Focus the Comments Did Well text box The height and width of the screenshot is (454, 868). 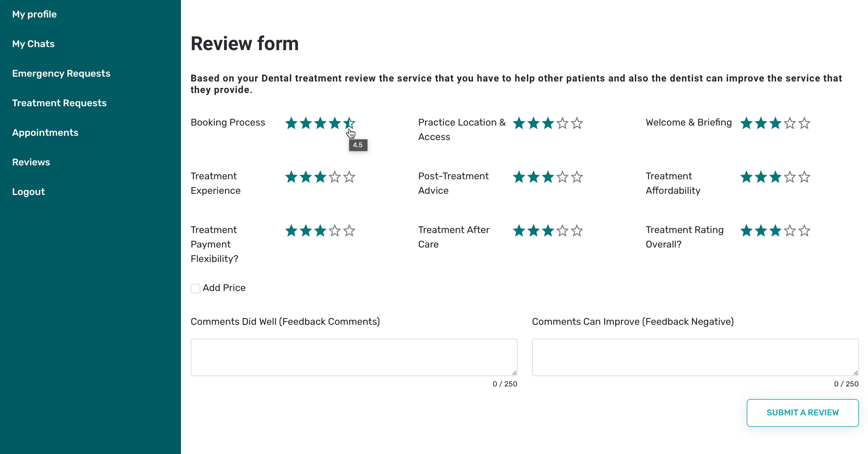(x=354, y=357)
